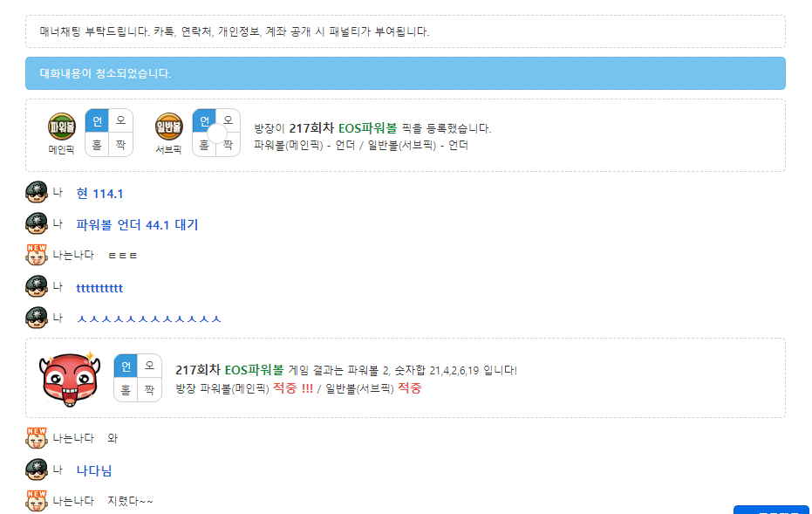Open the EOS파워볼 link in 217회차 result
The height and width of the screenshot is (514, 812).
pyautogui.click(x=255, y=370)
